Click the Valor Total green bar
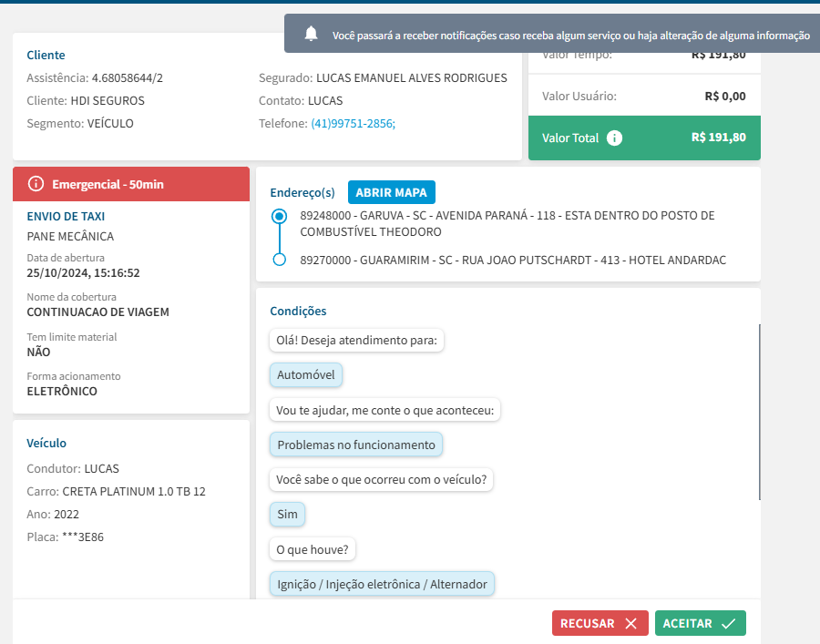Image resolution: width=820 pixels, height=644 pixels. tap(644, 138)
